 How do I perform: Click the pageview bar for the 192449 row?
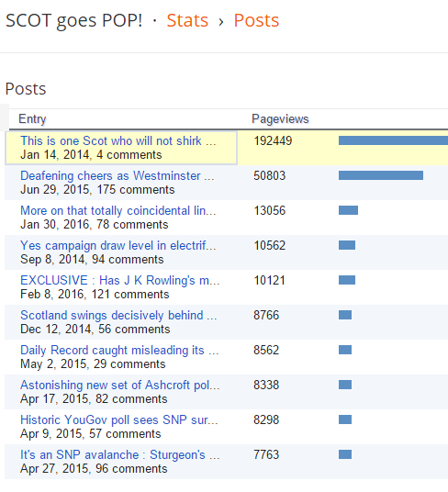pos(393,140)
